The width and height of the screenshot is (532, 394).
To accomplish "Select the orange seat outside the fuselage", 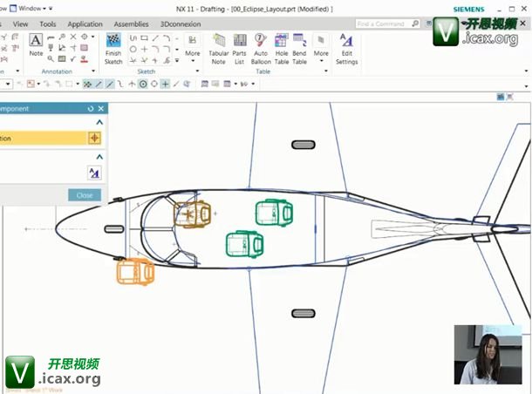I will pos(135,271).
